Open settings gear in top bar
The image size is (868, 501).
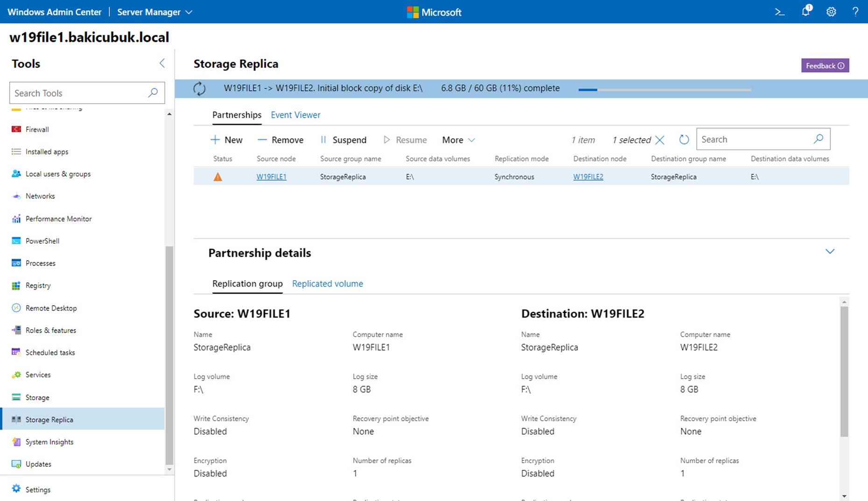831,12
